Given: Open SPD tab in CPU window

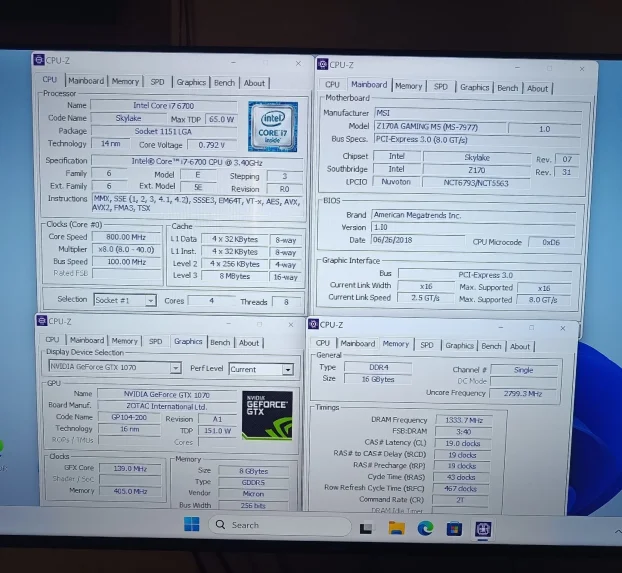Looking at the screenshot, I should [157, 82].
